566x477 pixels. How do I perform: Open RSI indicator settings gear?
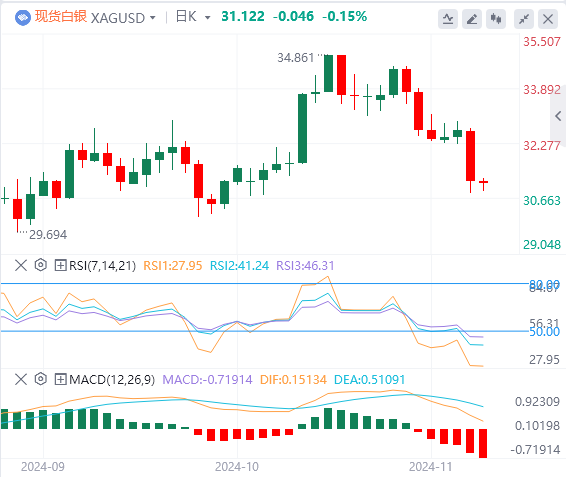pyautogui.click(x=41, y=265)
